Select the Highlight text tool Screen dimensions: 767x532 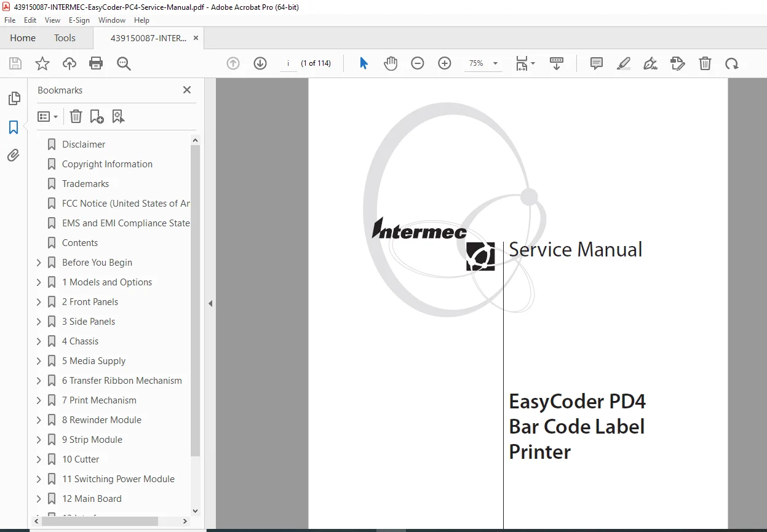point(624,63)
